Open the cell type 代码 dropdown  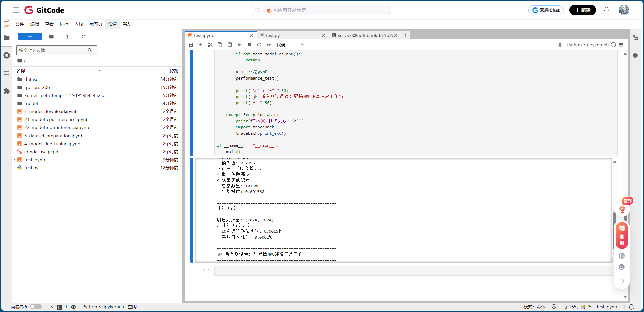click(x=290, y=45)
